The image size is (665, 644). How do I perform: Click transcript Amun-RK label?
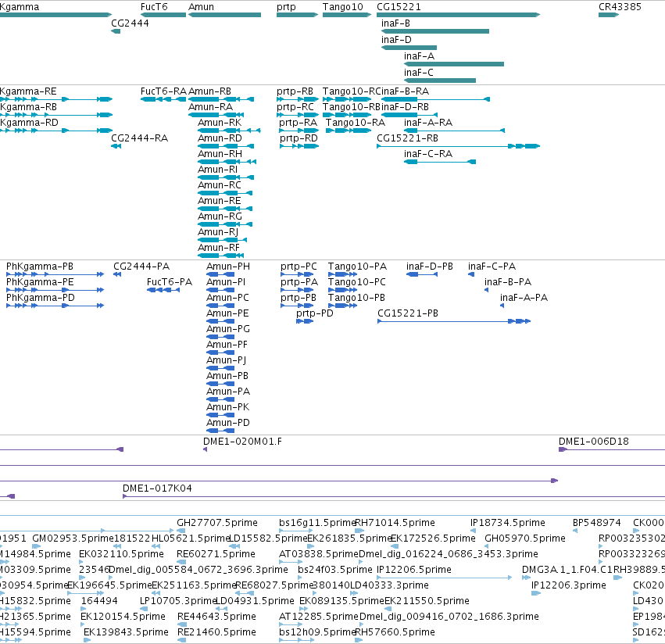pos(220,123)
